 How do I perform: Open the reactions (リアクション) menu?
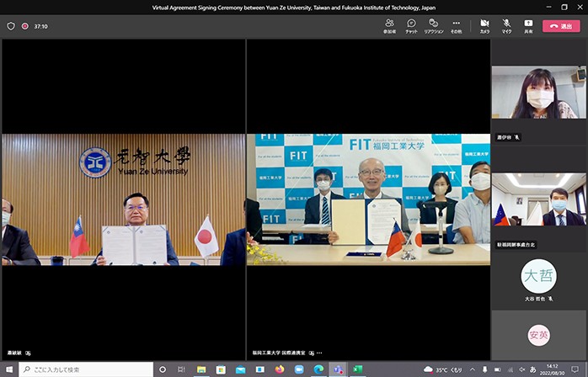click(x=434, y=26)
